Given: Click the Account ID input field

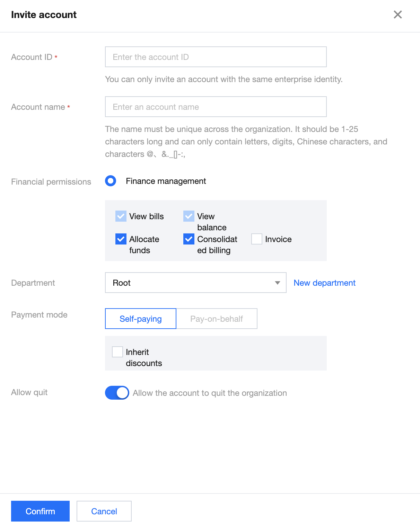Looking at the screenshot, I should coord(216,57).
